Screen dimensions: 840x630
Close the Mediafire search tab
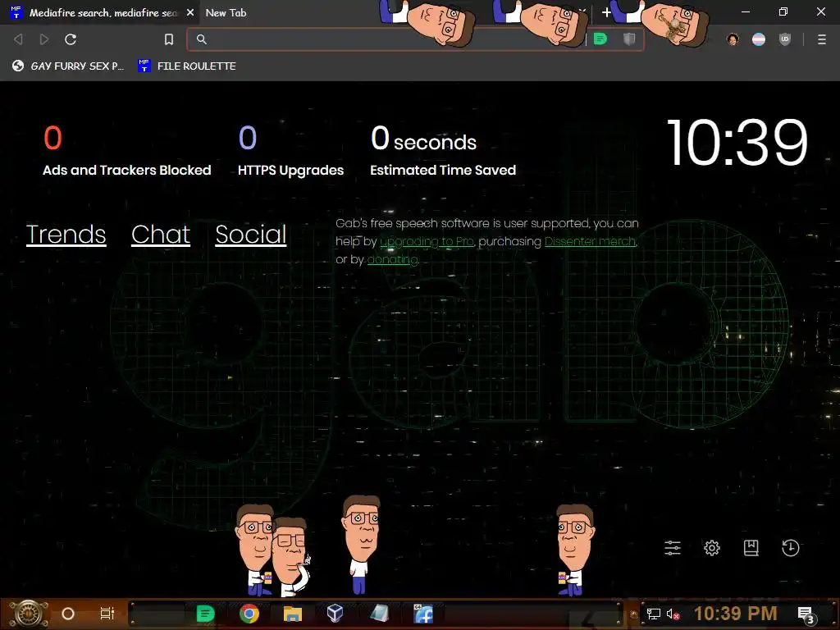(x=190, y=12)
